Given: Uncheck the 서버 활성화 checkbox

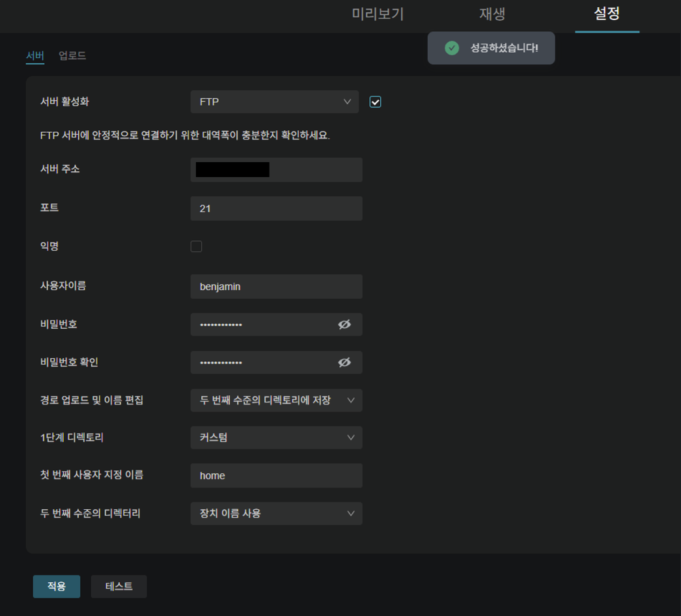Looking at the screenshot, I should (375, 102).
